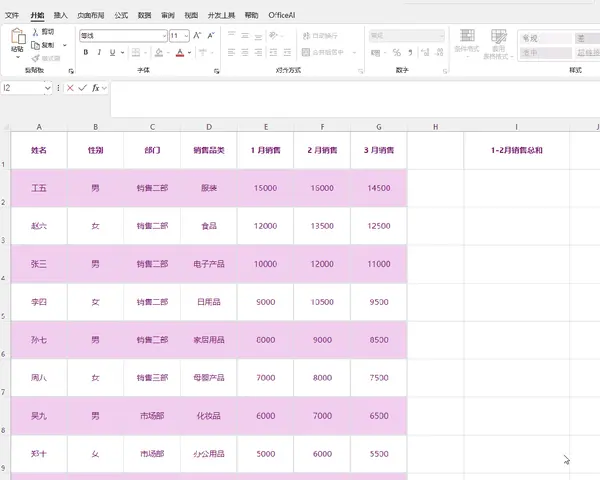Open Number group dialog launcher
600x480 pixels.
(445, 71)
